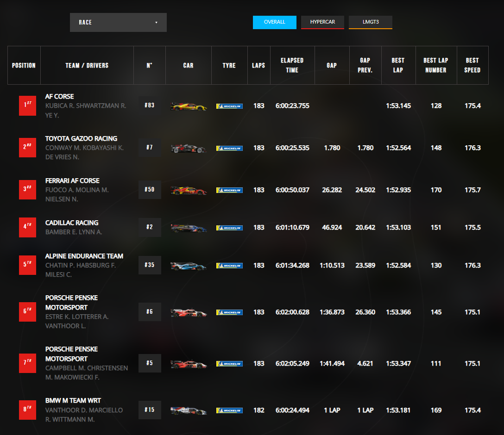Click the Michelin logo in BMW M Team WRT row
Image resolution: width=504 pixels, height=435 pixels.
229,410
